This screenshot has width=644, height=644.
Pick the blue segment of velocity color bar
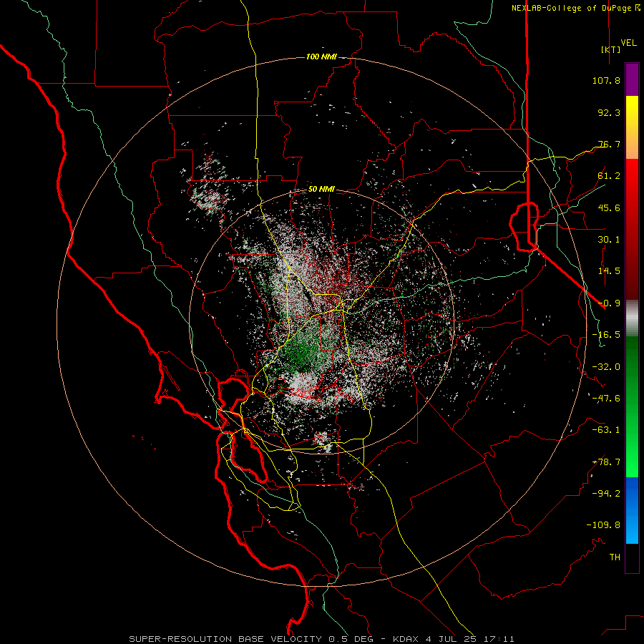pos(632,510)
